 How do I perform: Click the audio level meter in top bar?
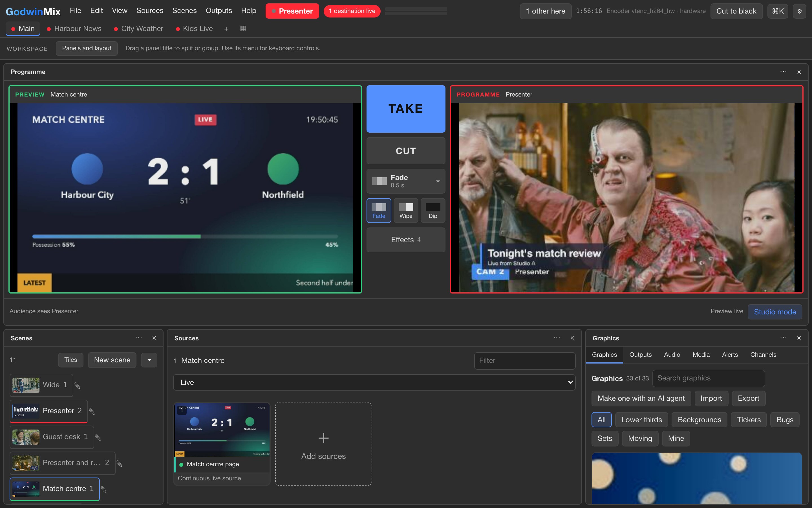pos(416,11)
